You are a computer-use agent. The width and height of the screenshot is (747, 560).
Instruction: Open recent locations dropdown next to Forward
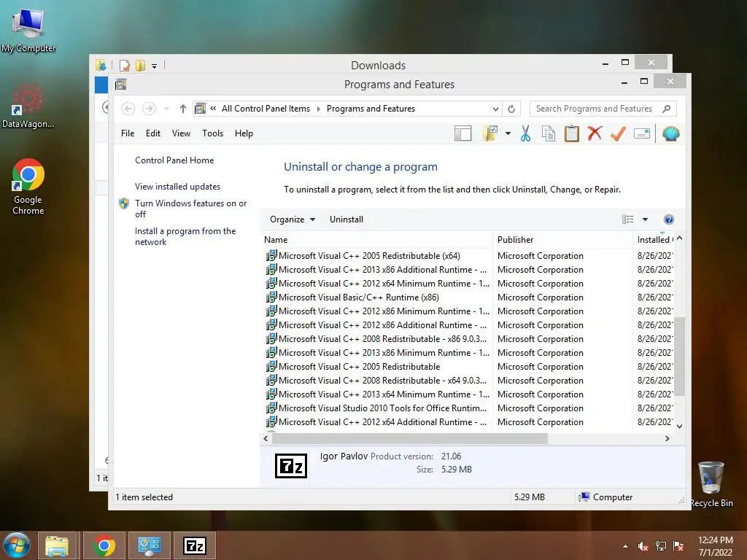click(x=166, y=109)
